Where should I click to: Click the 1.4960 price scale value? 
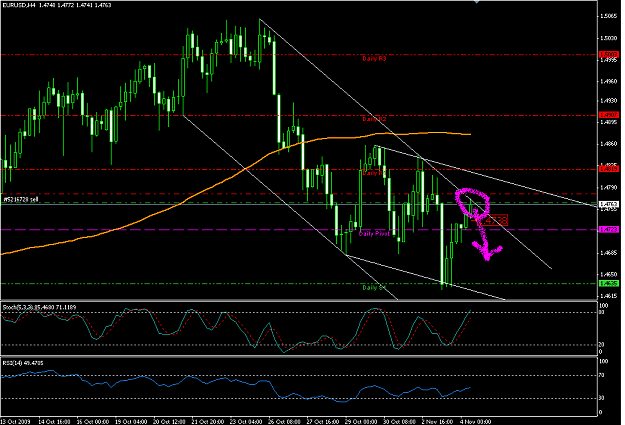coord(609,81)
